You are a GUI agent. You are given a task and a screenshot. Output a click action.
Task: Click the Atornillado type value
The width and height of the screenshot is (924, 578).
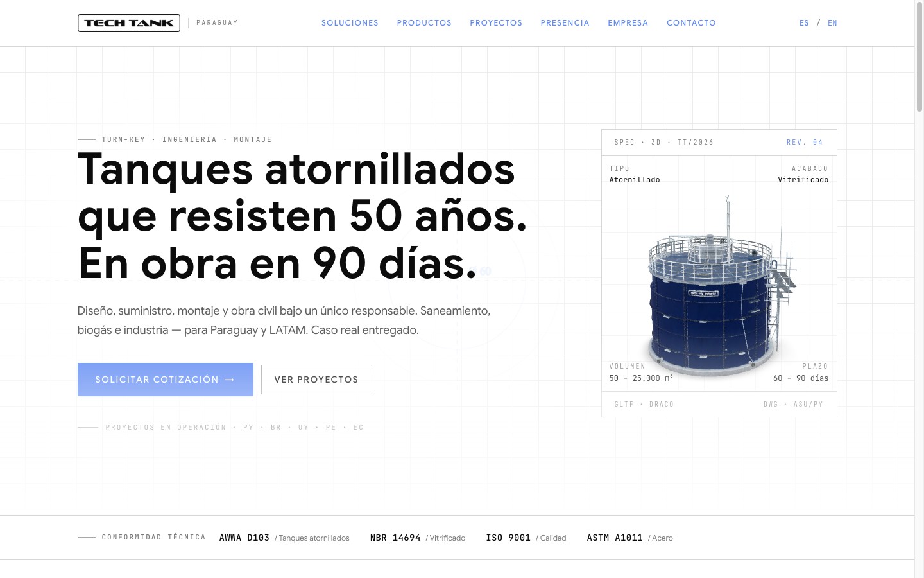(x=635, y=180)
